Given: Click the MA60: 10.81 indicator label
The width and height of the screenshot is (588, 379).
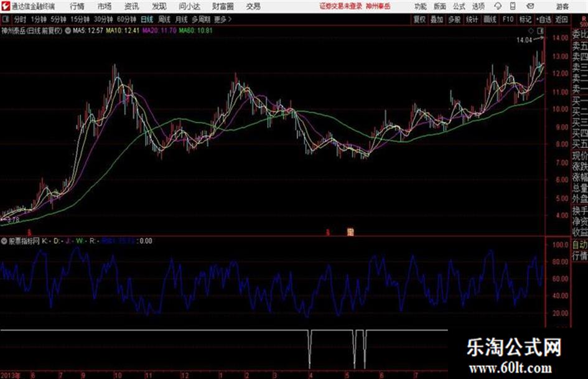Looking at the screenshot, I should tap(196, 30).
